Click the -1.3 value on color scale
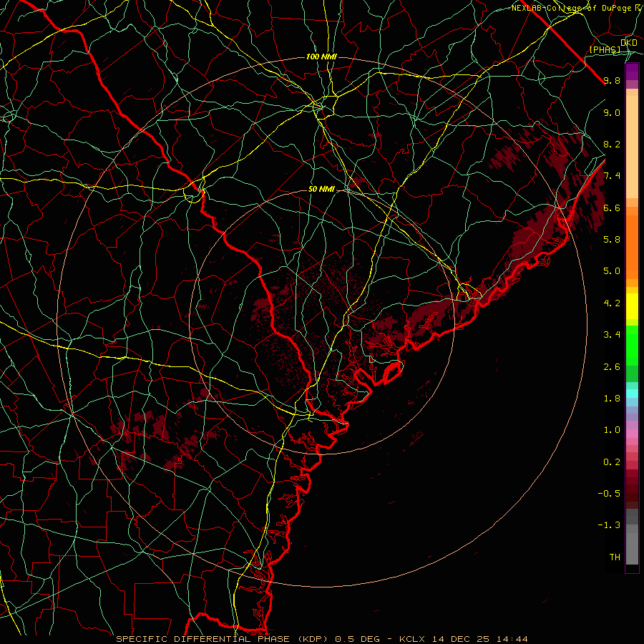 pos(609,525)
